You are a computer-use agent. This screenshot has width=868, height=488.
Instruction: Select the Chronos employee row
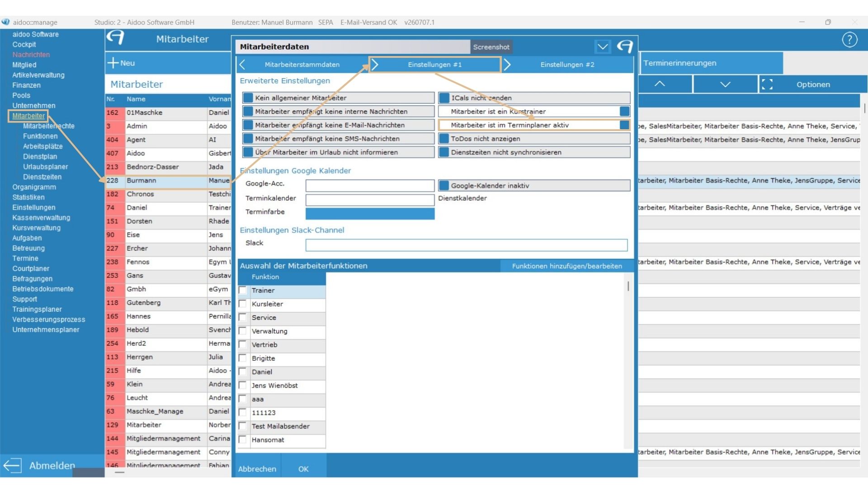(x=168, y=194)
